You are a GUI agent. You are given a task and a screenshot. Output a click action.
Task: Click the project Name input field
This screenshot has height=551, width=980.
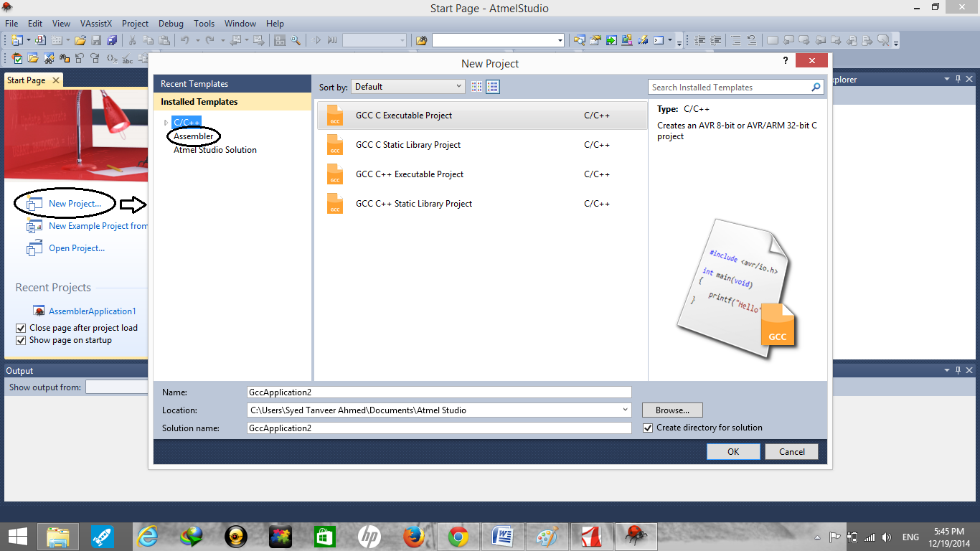pyautogui.click(x=439, y=392)
